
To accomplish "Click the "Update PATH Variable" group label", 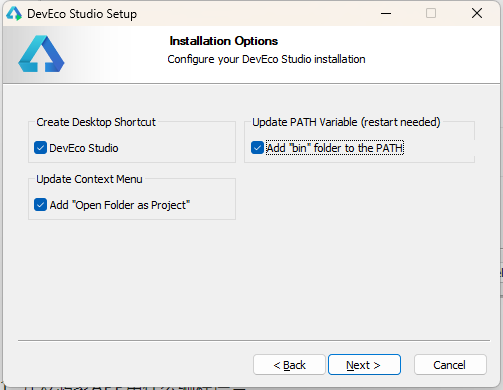I will coord(346,122).
